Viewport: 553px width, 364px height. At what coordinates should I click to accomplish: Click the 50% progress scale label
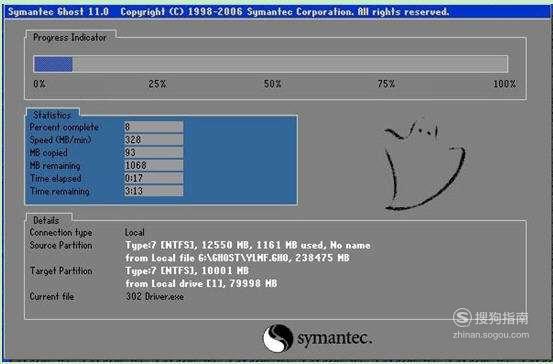click(272, 84)
